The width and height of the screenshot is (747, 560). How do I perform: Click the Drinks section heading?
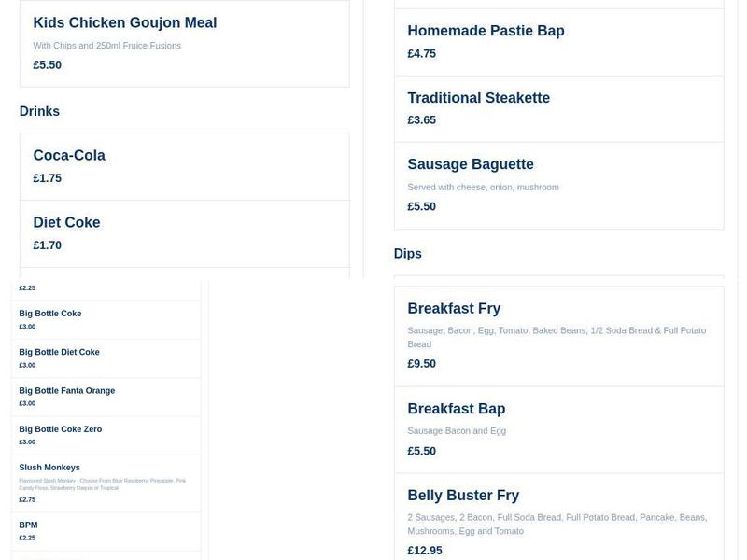tap(39, 111)
